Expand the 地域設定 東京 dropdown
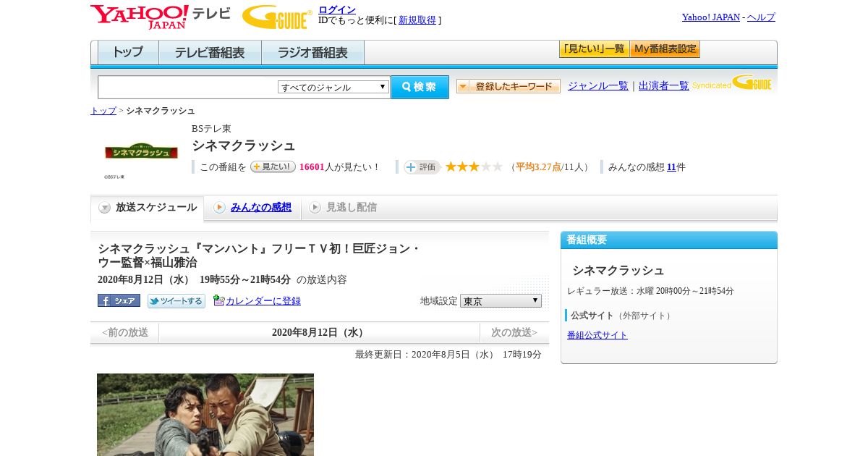Viewport: 868px width, 456px height. (x=501, y=300)
